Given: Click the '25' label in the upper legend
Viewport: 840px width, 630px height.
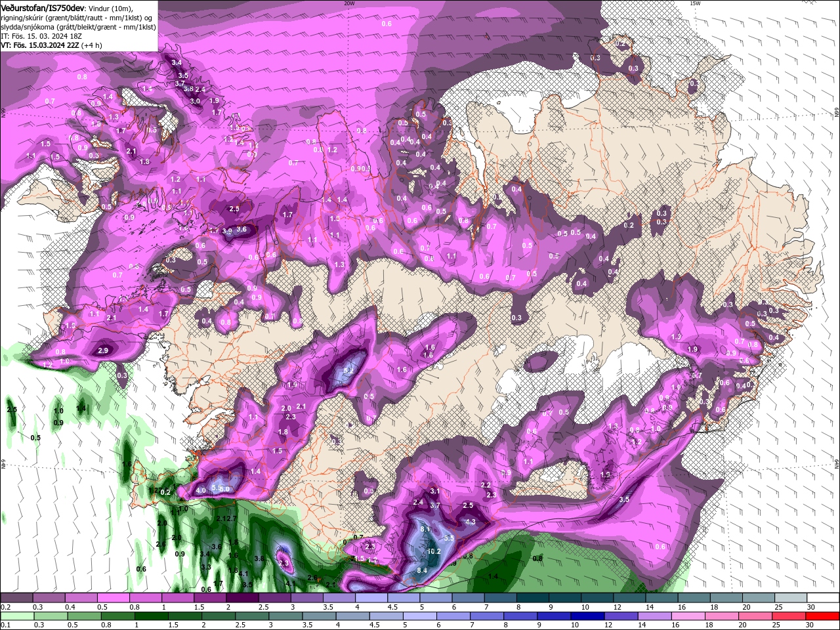Looking at the screenshot, I should pos(778,607).
